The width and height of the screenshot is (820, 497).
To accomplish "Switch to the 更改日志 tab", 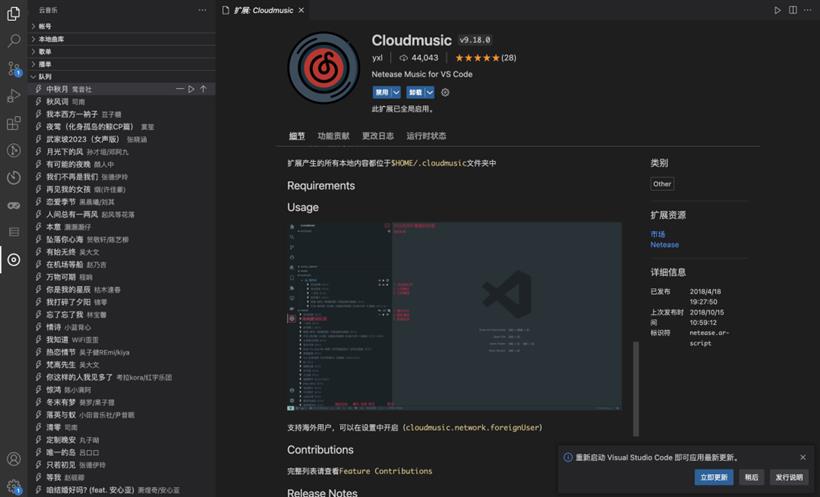I will point(378,136).
